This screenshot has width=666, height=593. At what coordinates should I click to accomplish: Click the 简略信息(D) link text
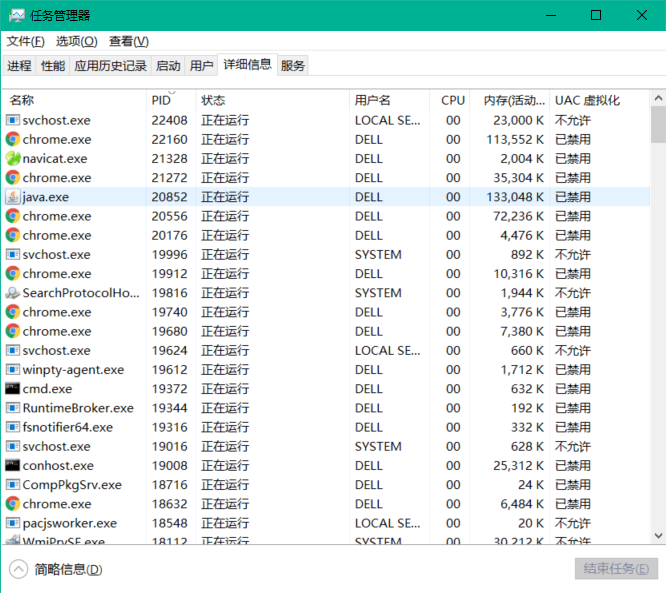tap(68, 569)
